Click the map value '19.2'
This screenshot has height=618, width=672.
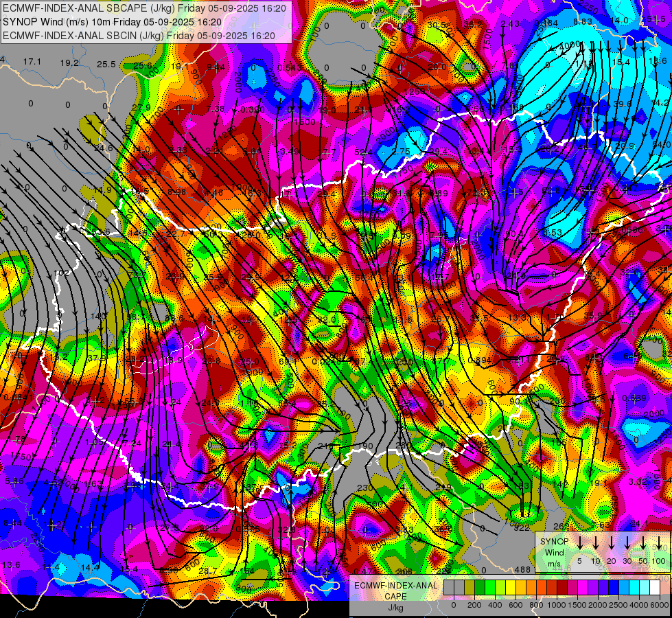coord(69,63)
